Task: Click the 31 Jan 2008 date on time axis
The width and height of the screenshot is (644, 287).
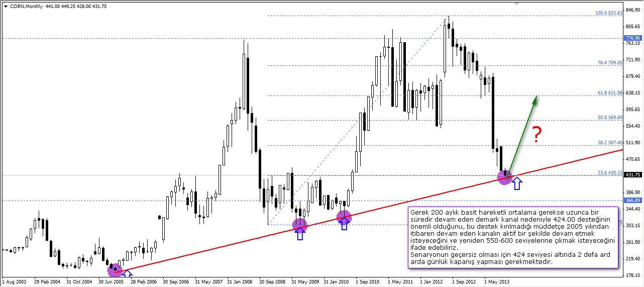Action: [x=241, y=281]
